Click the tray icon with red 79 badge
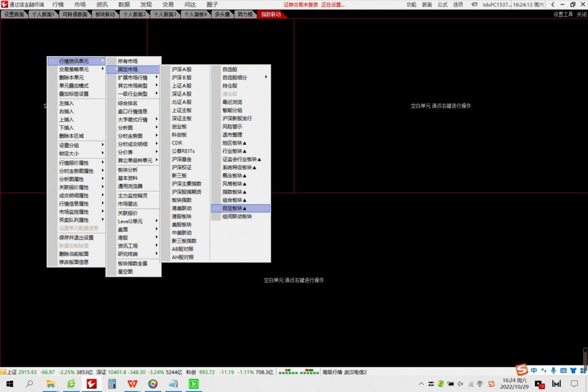 point(539,384)
